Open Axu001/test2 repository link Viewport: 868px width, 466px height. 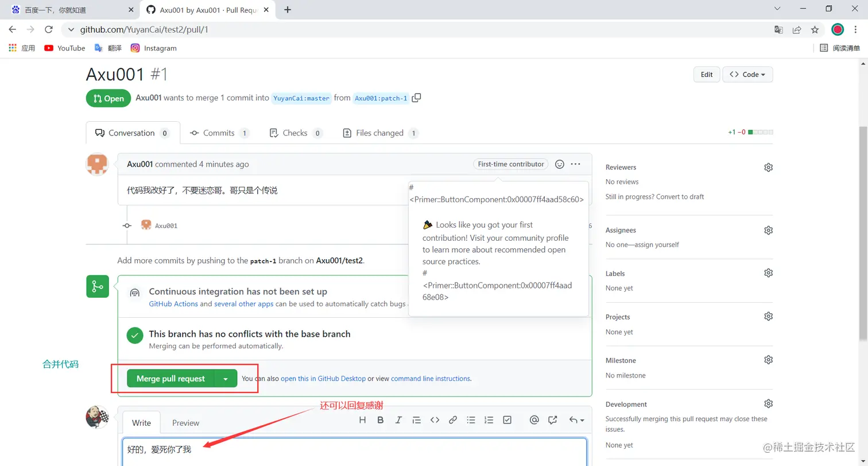(339, 260)
